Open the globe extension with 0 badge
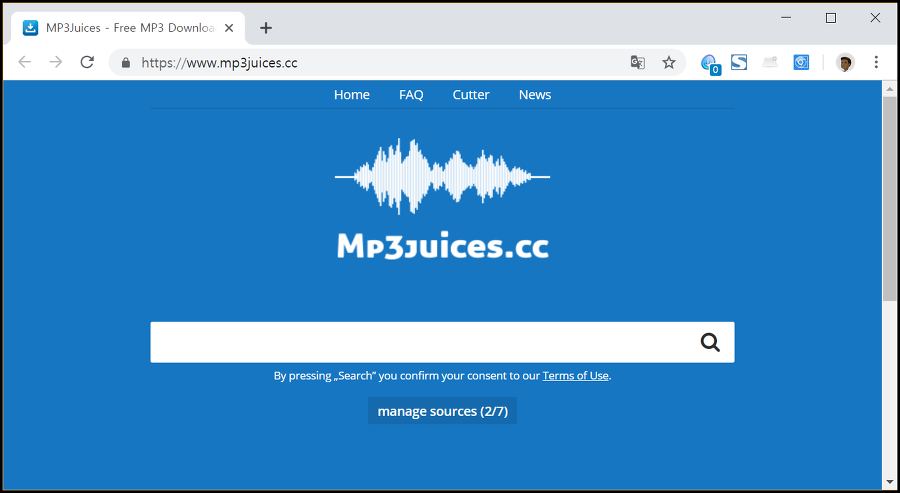 (x=710, y=64)
